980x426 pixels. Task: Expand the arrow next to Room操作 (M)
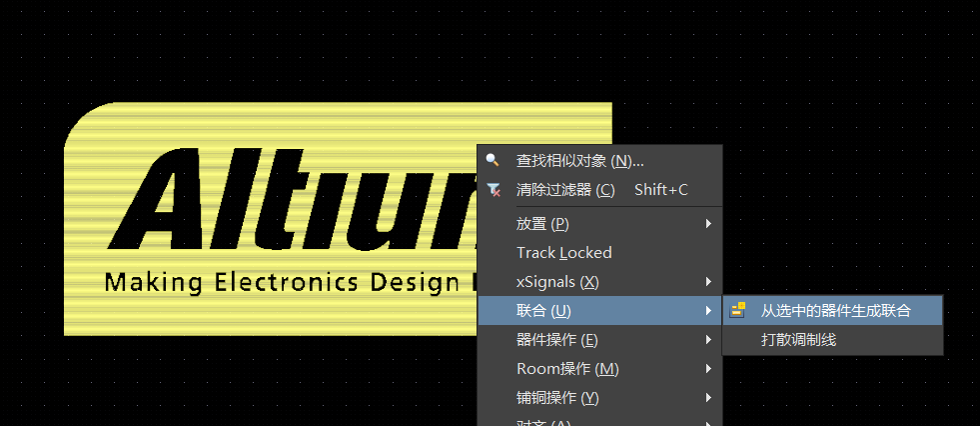(x=708, y=368)
